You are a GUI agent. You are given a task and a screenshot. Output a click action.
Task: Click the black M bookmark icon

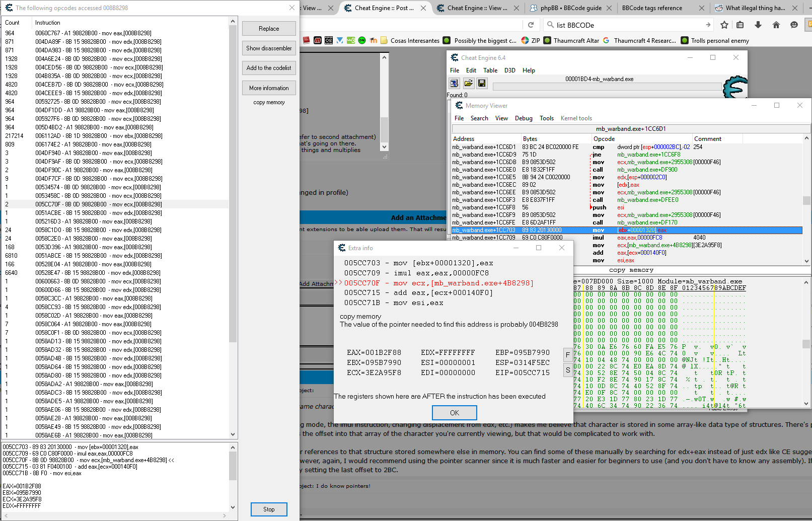(317, 41)
